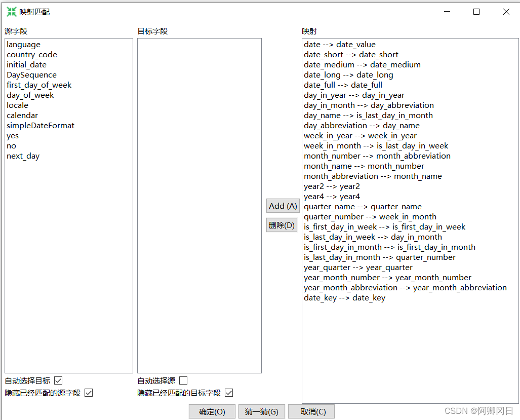Toggle the 自动选择目标 checkbox
This screenshot has height=420, width=520.
pos(58,380)
